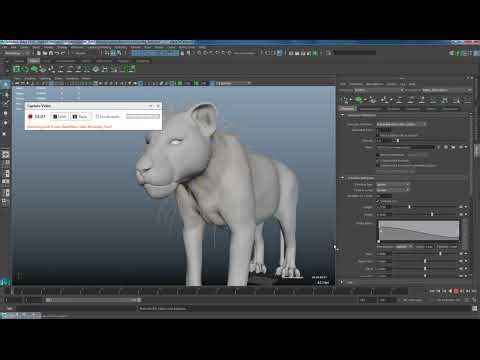The width and height of the screenshot is (480, 360).
Task: Open the XGen Collection dropdown
Action: 378,90
